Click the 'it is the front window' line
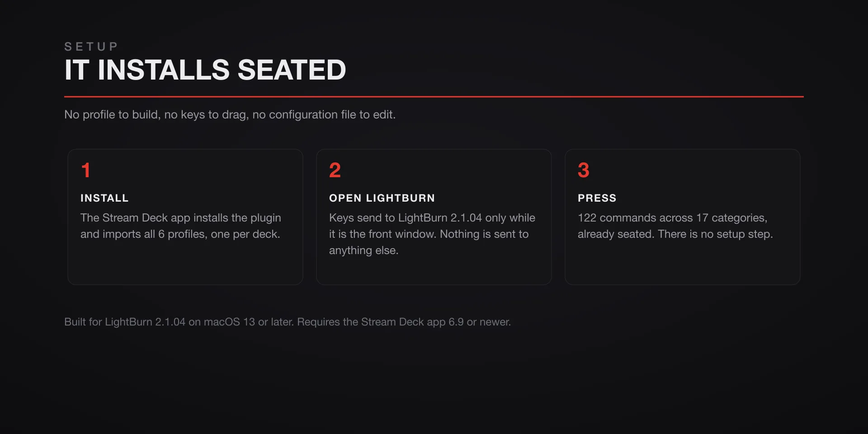Image resolution: width=868 pixels, height=434 pixels. pos(429,234)
